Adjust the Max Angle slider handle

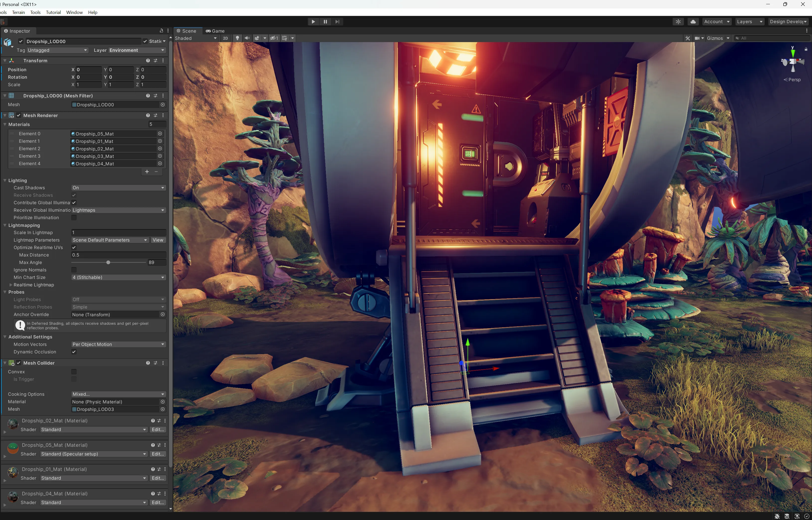108,262
